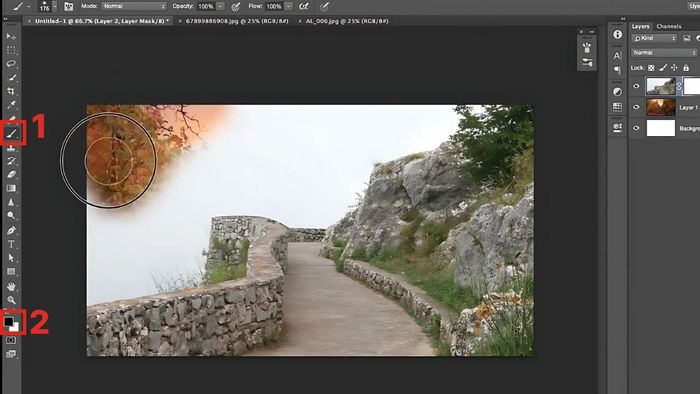Screen dimensions: 700x394
Task: Select the Rectangle shape tool
Action: click(x=11, y=272)
